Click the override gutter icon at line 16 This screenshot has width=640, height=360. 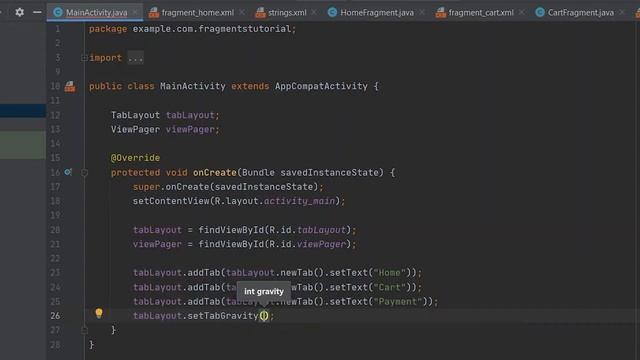coord(68,172)
